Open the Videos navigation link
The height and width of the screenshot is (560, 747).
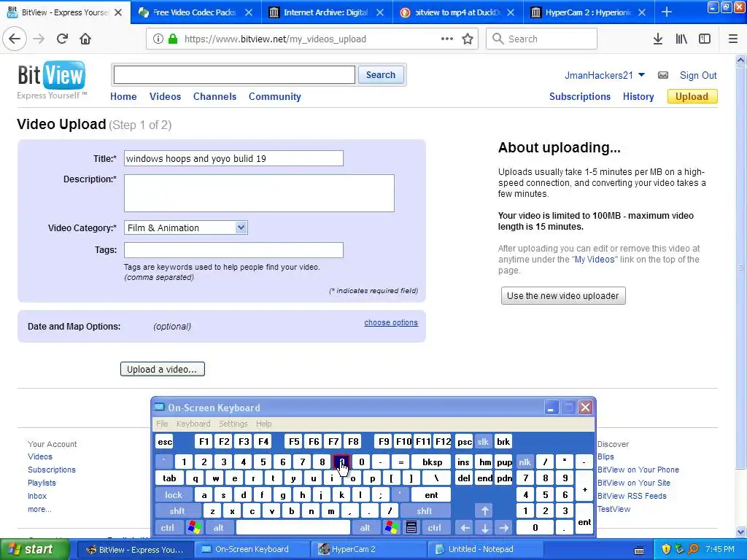[x=165, y=96]
